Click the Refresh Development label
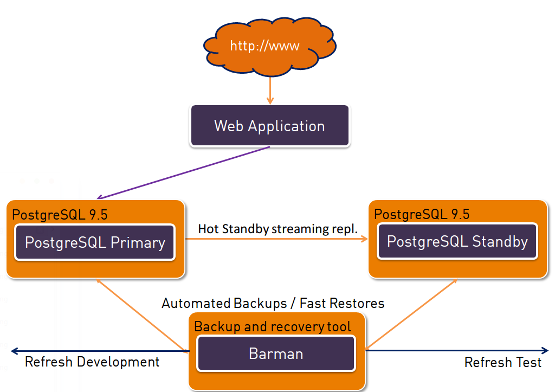 [92, 362]
